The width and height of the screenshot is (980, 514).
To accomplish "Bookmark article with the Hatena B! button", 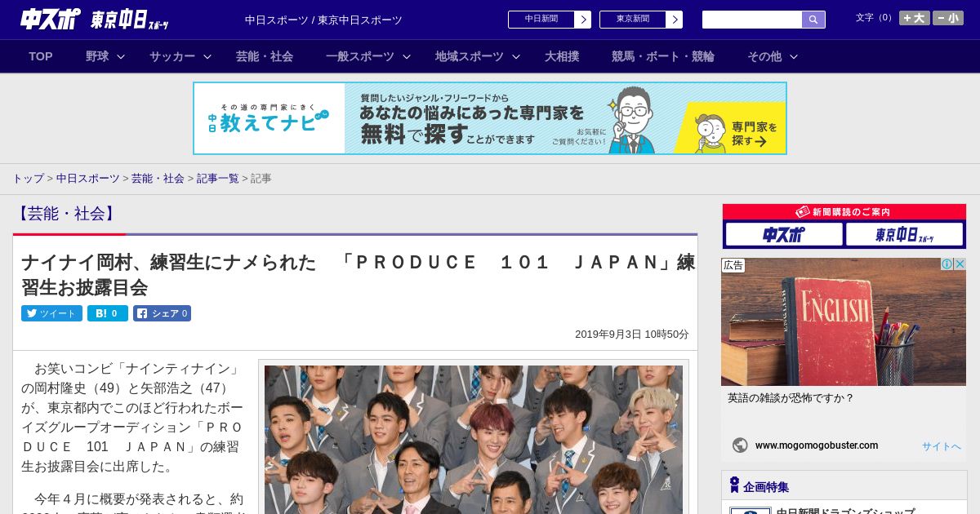I will tap(108, 313).
